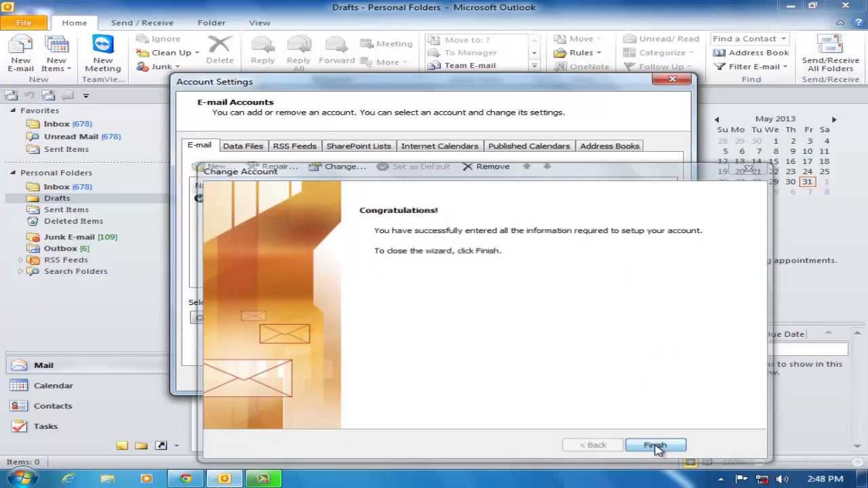The image size is (868, 488).
Task: Click the Meeting button in ribbon
Action: point(387,43)
